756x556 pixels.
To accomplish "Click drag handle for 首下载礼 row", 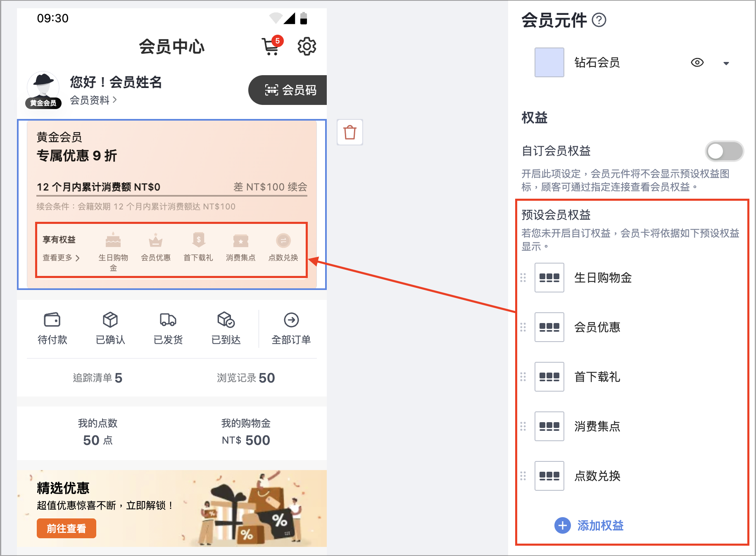I will (x=523, y=377).
